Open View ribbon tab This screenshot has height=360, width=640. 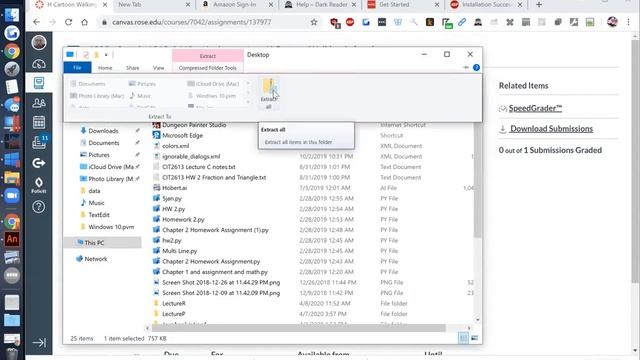(x=158, y=68)
